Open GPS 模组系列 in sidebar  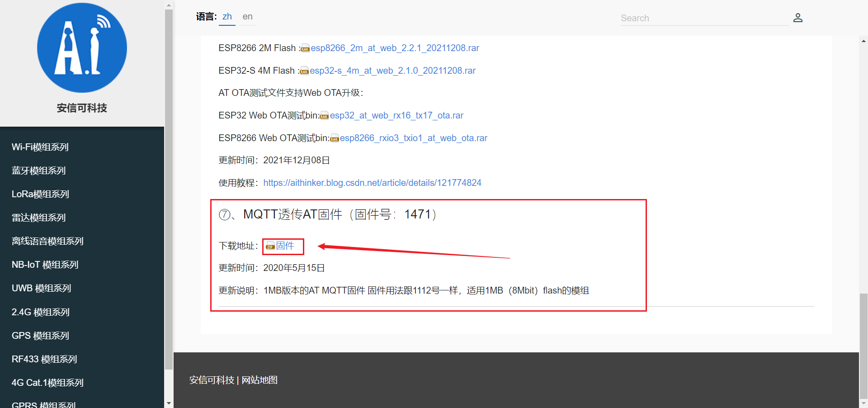click(x=40, y=336)
